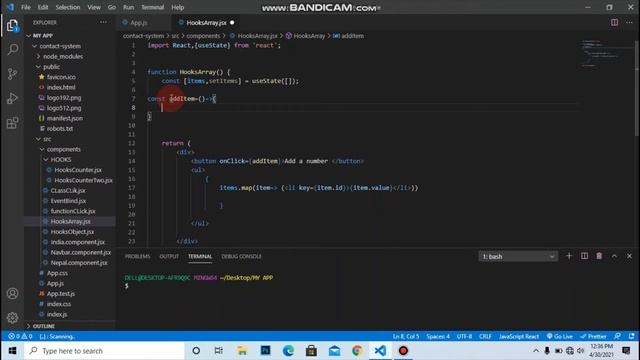Open the Search view in activity bar
The image size is (640, 360).
point(12,49)
